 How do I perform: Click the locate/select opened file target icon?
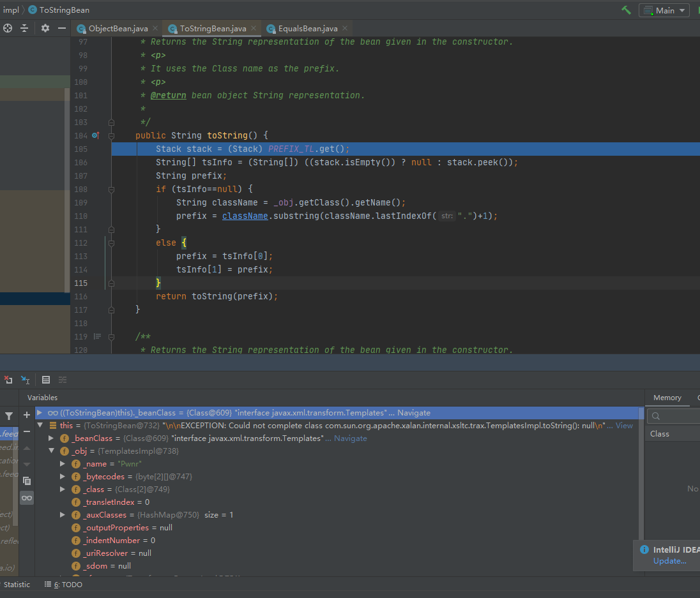[x=8, y=28]
